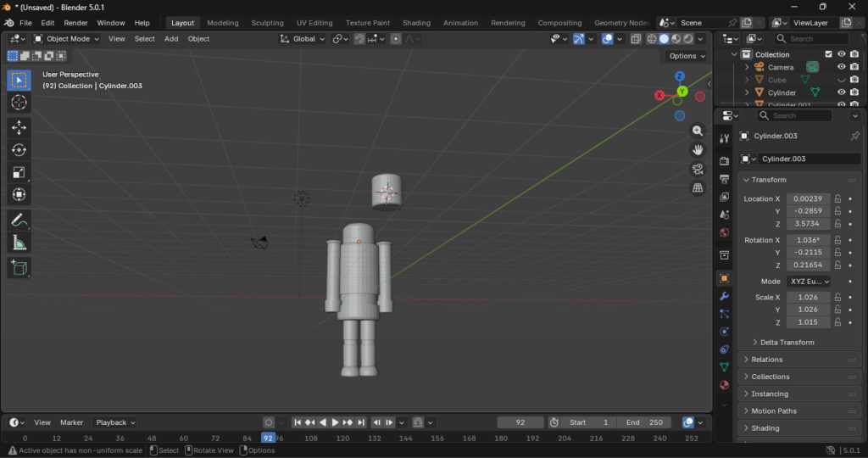Switch to the Sculpting workspace tab
The image size is (868, 458).
pyautogui.click(x=267, y=23)
